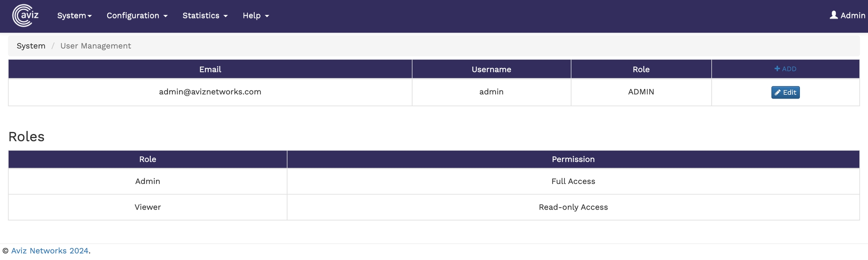Click the Aviz logo in navbar
The image size is (868, 260).
25,15
